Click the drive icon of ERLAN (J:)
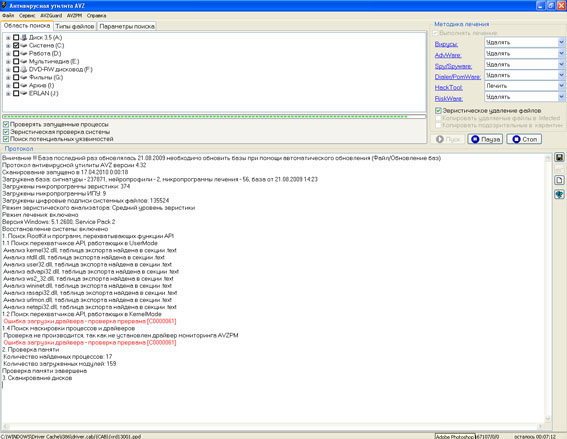Screen dimensions: 567x439 click(x=24, y=93)
